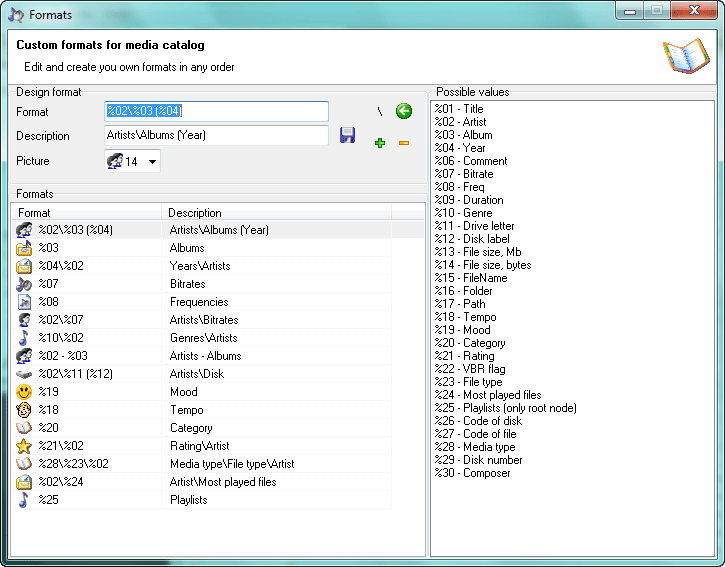Select %11 - Drive letter value
This screenshot has height=567, width=725.
point(474,226)
